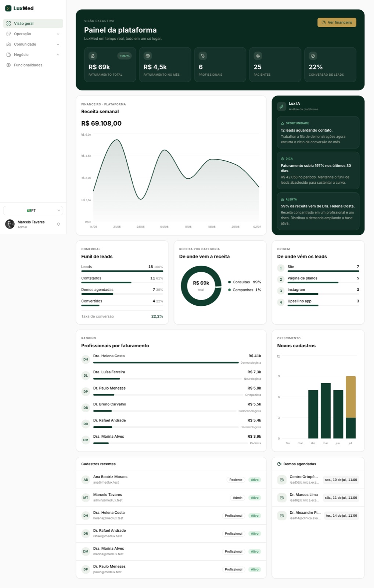Click the Ver financeiro button
This screenshot has width=374, height=588.
click(x=337, y=22)
